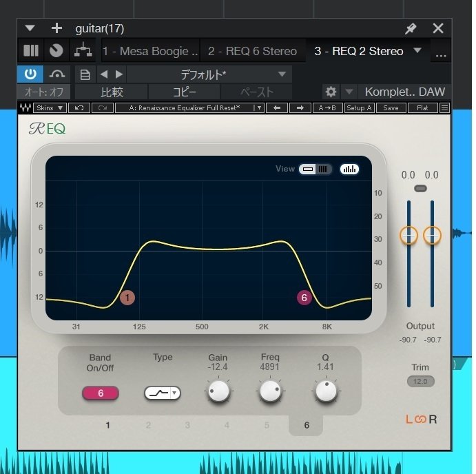Image resolution: width=476 pixels, height=474 pixels.
Task: Click the macro knob icon
Action: 56,51
